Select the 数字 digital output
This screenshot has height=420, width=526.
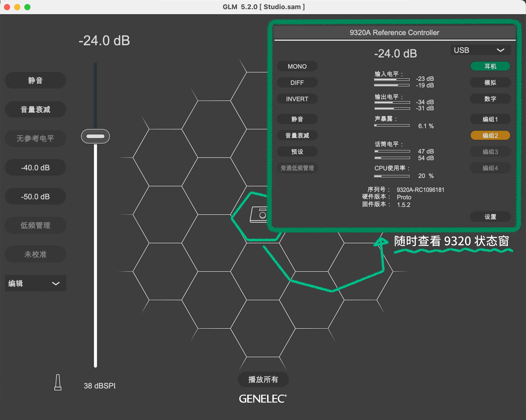[x=490, y=99]
